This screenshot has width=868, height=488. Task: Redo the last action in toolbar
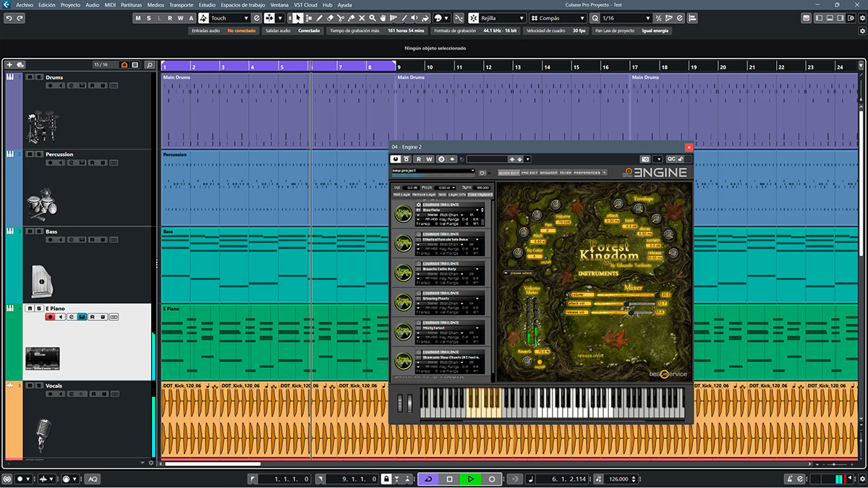point(20,18)
